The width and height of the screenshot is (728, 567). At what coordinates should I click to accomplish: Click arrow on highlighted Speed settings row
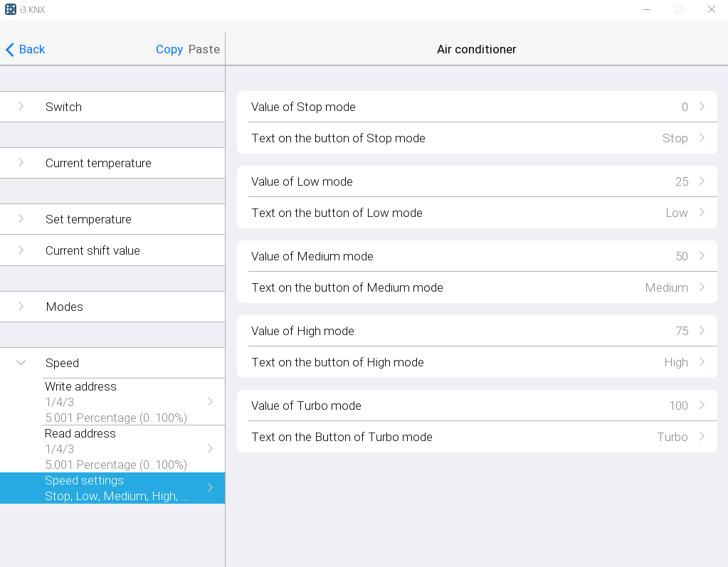click(x=210, y=488)
